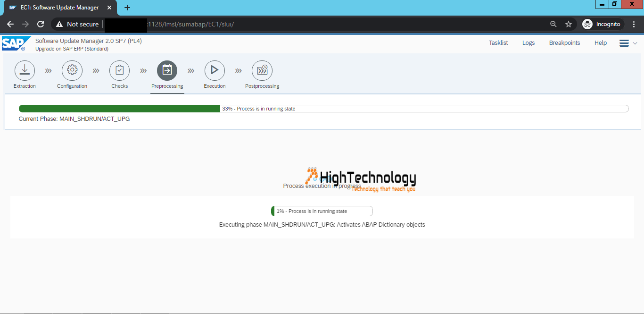The width and height of the screenshot is (644, 314).
Task: Open the Breakpoints link
Action: tap(565, 43)
